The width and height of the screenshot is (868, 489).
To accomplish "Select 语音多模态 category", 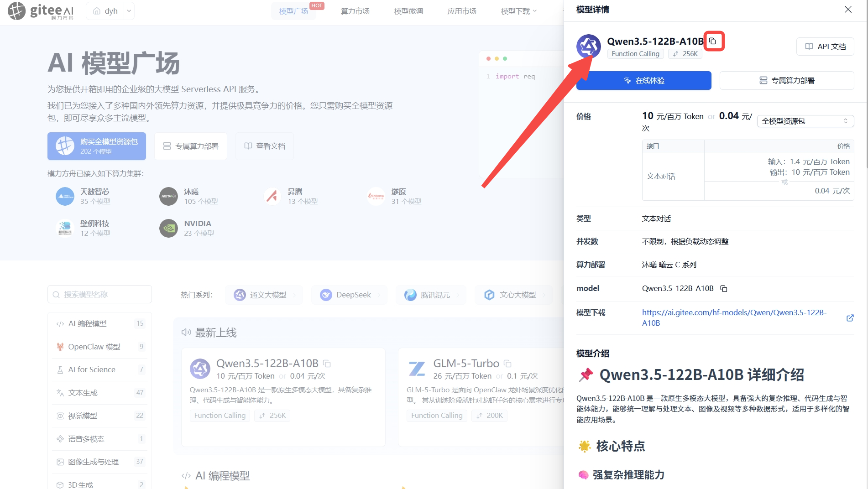I will pyautogui.click(x=99, y=439).
